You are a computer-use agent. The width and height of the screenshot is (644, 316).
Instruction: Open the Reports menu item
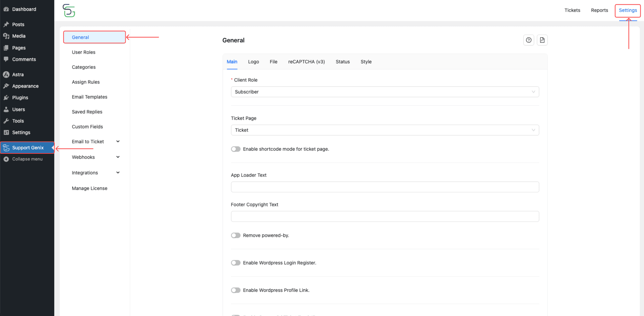point(599,10)
